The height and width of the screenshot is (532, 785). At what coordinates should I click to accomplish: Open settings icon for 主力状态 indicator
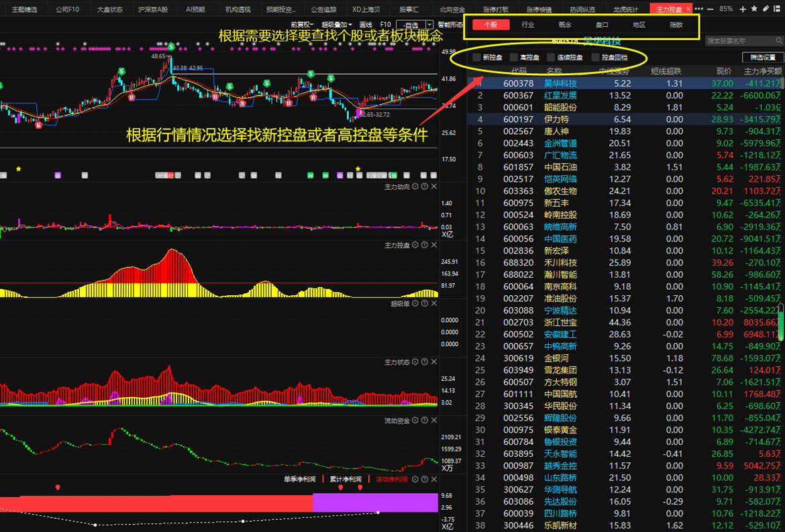click(x=415, y=362)
